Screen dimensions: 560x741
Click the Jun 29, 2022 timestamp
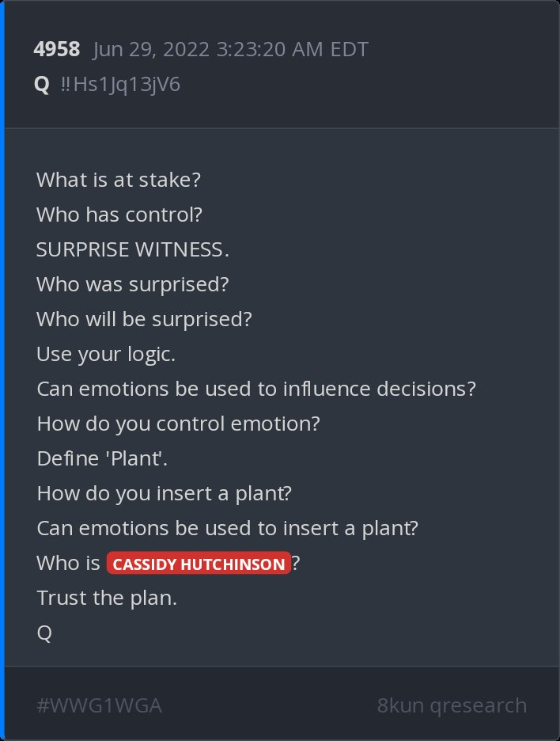[230, 49]
